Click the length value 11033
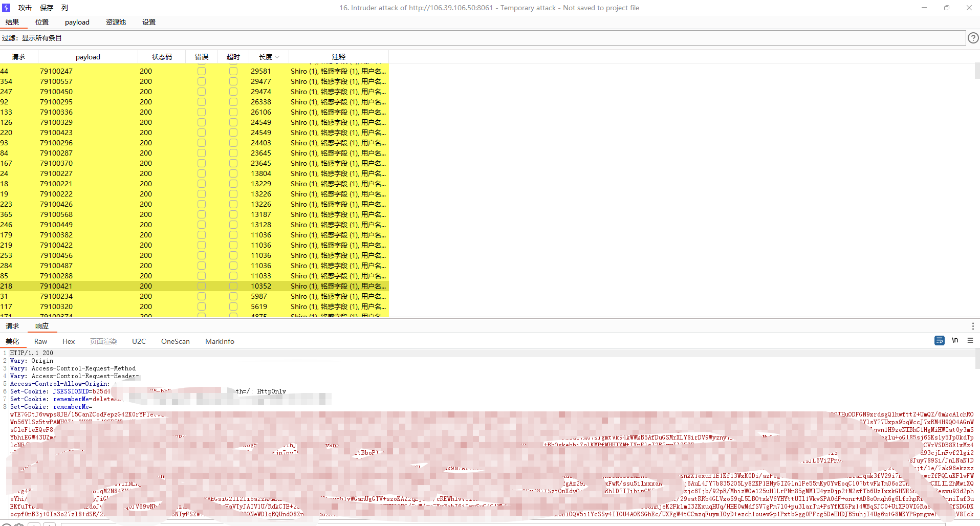980x526 pixels. point(261,276)
